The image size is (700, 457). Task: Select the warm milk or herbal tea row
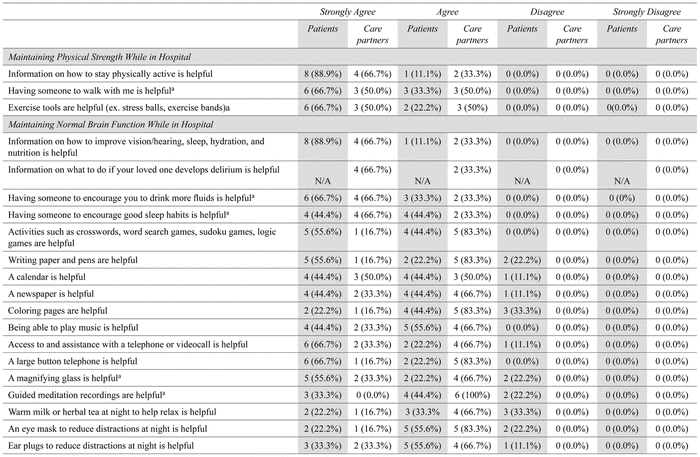click(111, 411)
